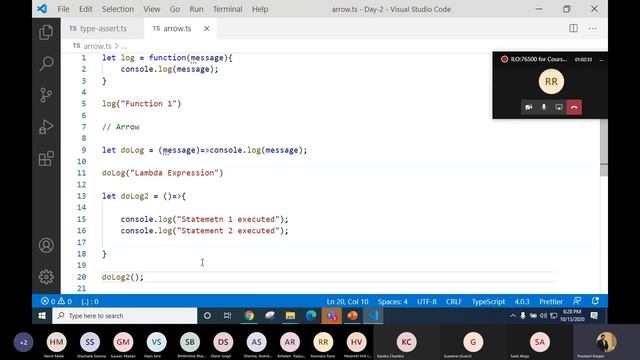Click the +2 more participants bubble
This screenshot has width=640, height=360.
pos(23,342)
